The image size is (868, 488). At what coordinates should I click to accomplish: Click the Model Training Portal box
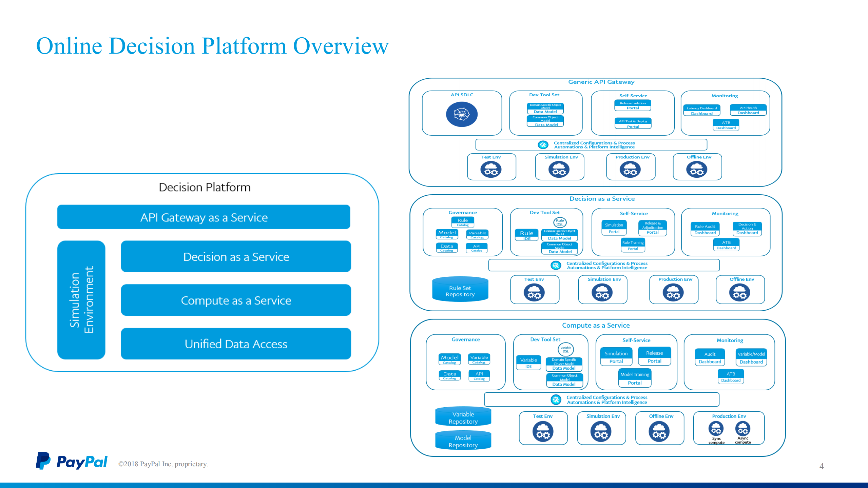pyautogui.click(x=635, y=378)
